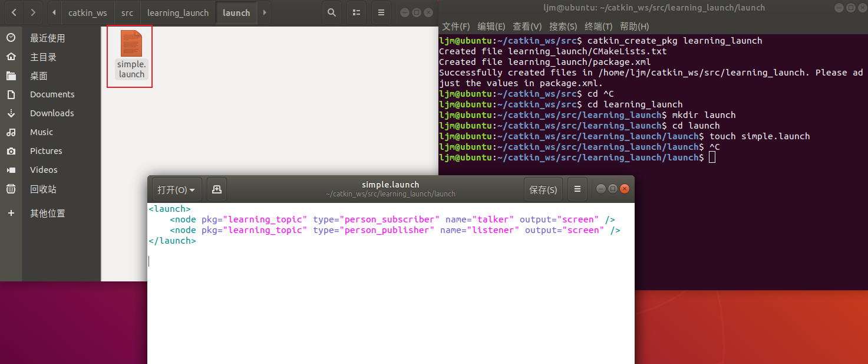Click 'touch simple.launch' command in terminal
The width and height of the screenshot is (868, 364).
(x=760, y=136)
